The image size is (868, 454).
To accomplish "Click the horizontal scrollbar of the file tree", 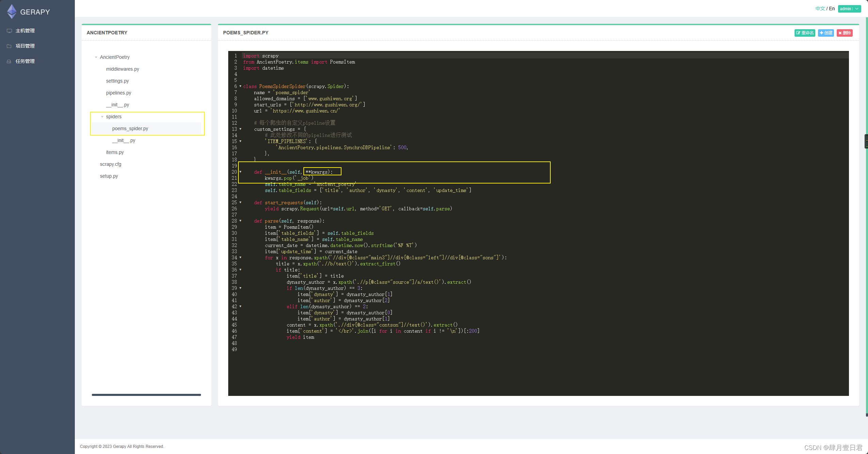I will [146, 395].
